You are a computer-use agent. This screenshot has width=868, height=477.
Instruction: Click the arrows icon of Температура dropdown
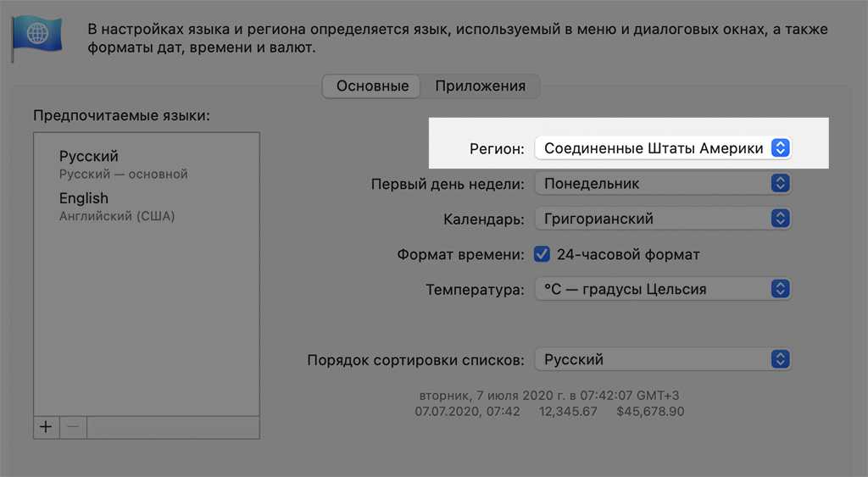click(781, 289)
